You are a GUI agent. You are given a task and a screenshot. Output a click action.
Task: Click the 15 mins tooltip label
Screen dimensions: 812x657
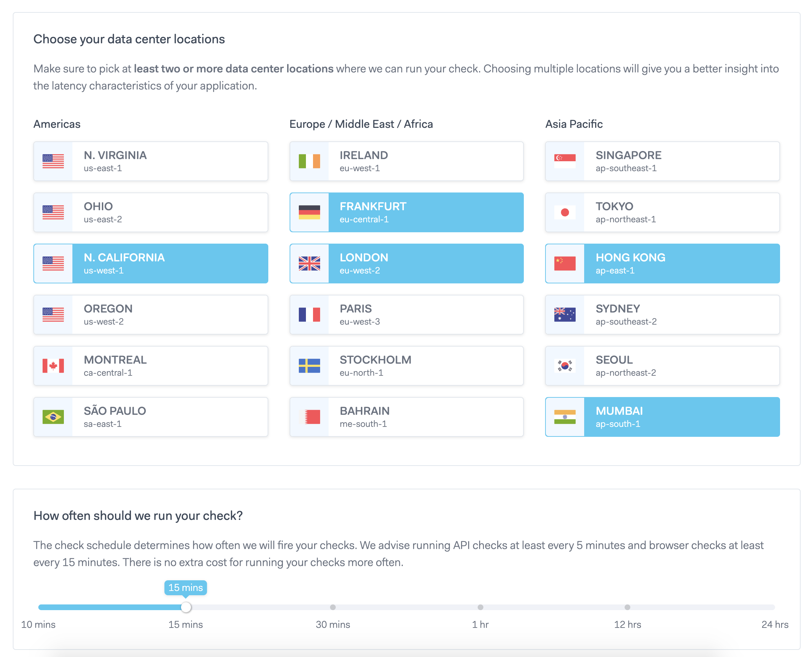click(x=186, y=588)
